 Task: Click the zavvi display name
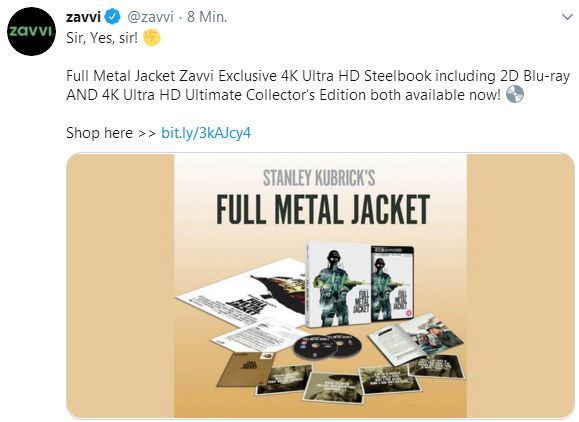83,17
